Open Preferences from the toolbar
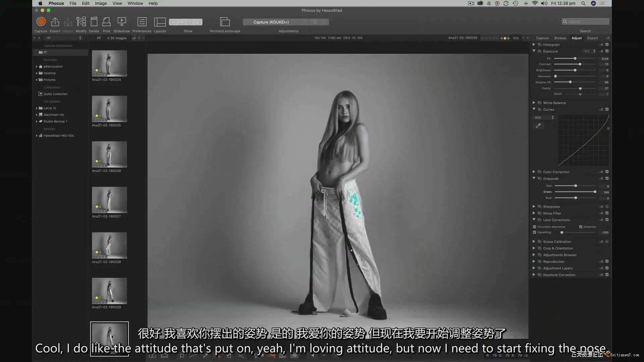Viewport: 644px width, 362px height. tap(142, 22)
